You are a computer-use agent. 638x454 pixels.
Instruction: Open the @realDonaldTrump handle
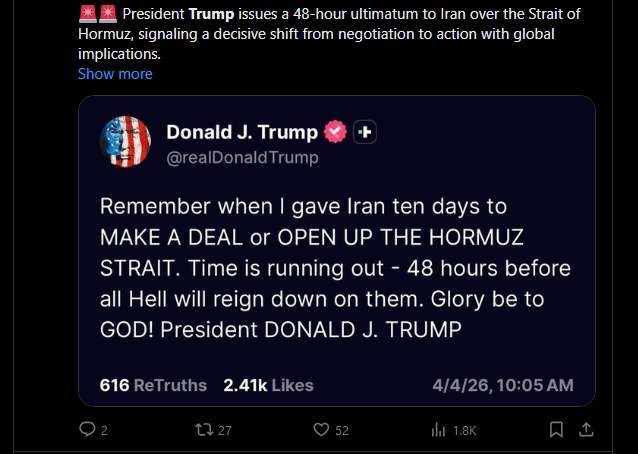(242, 157)
